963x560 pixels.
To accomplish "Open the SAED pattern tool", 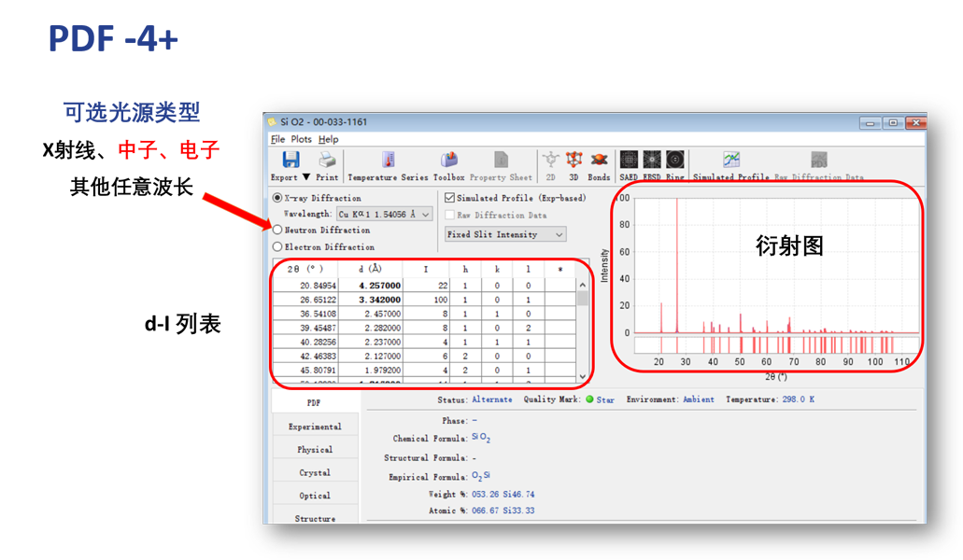I will (629, 161).
